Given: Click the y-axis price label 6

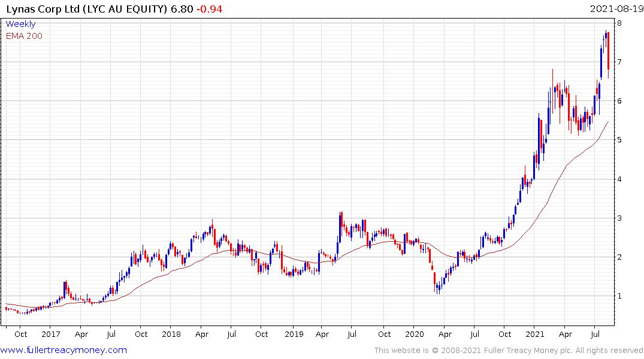Looking at the screenshot, I should (x=619, y=101).
